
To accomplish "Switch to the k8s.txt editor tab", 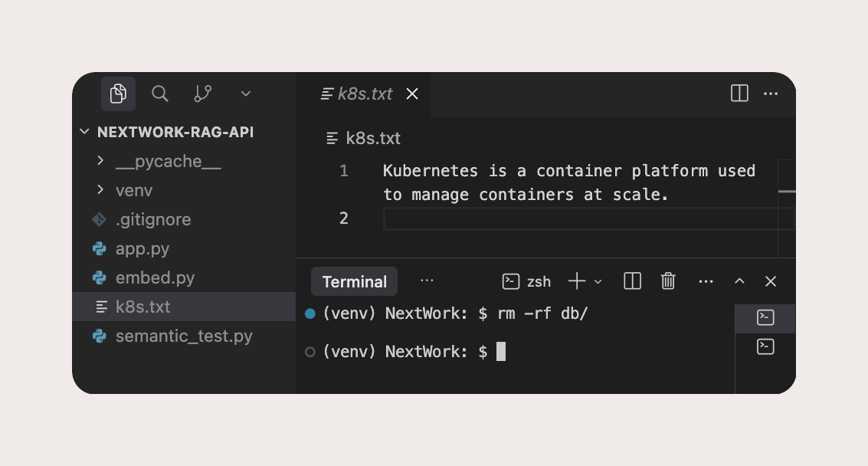I will click(x=364, y=94).
